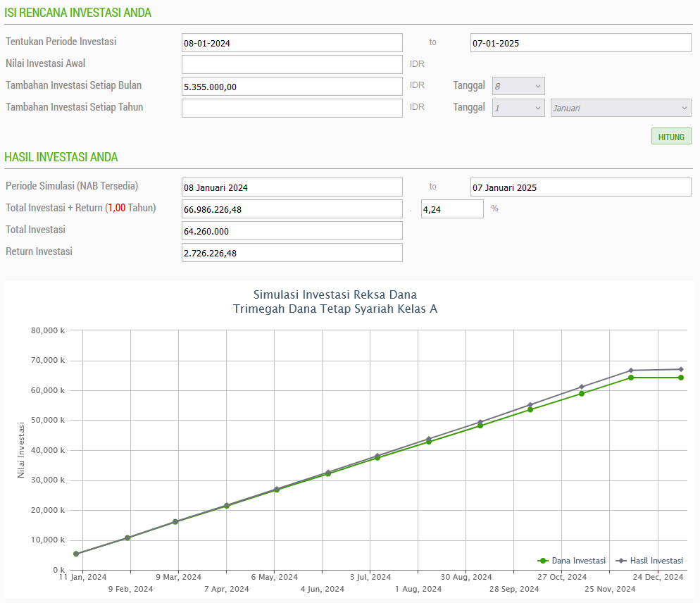The height and width of the screenshot is (603, 700).
Task: Click the Tambahan Investasi Setiap Tahun input
Action: [x=292, y=108]
